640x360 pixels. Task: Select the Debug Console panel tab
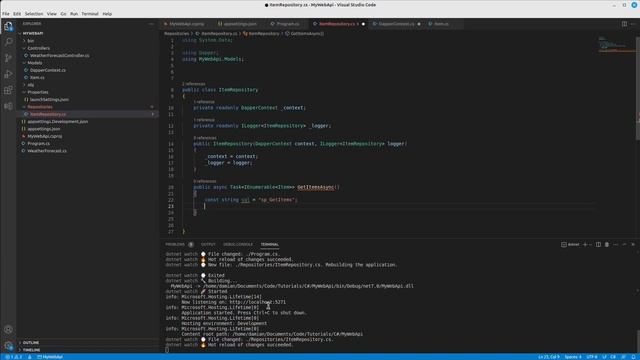tap(238, 244)
